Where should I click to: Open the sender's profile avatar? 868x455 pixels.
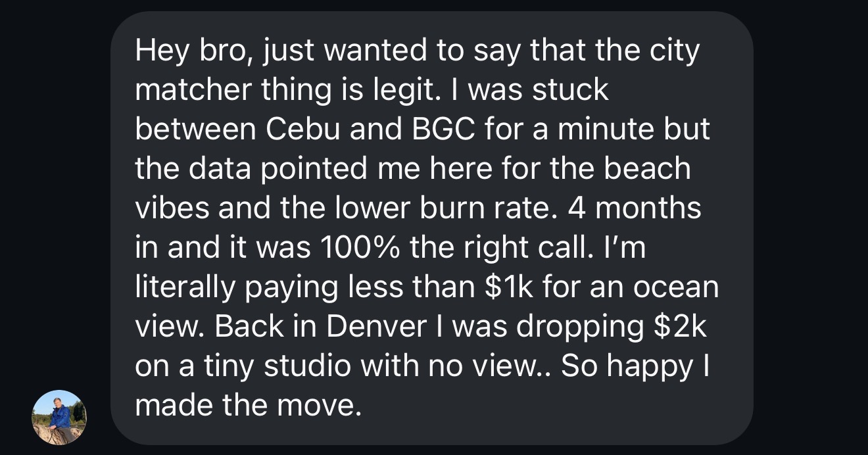click(x=59, y=417)
